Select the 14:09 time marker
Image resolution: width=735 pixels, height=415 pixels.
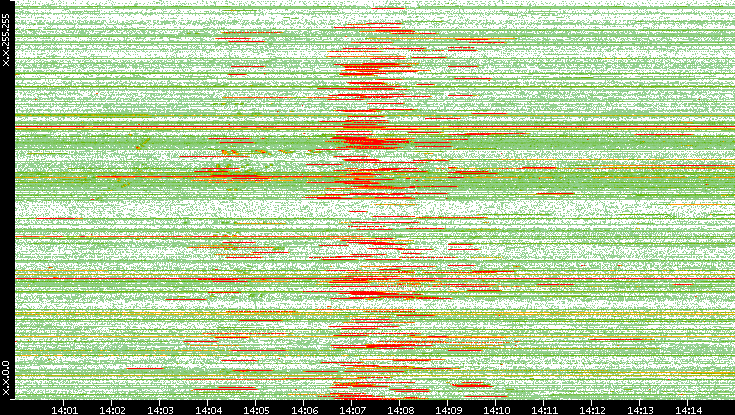tap(448, 408)
